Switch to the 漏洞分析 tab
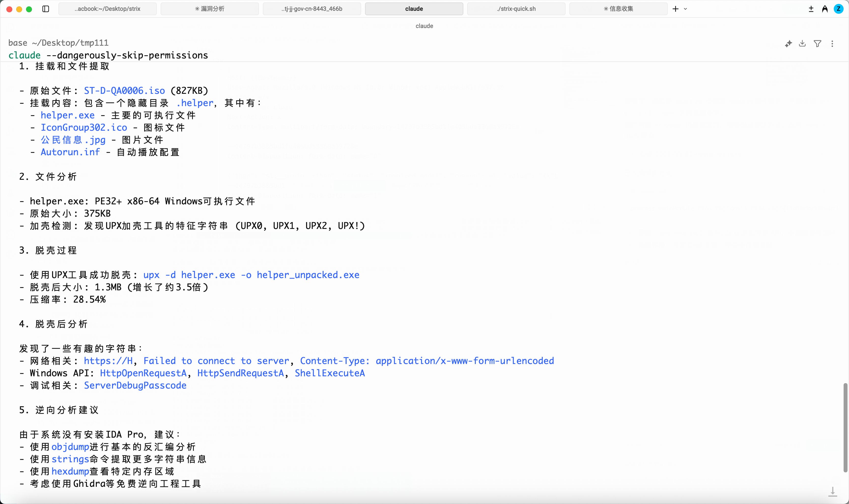The height and width of the screenshot is (504, 849). tap(210, 9)
